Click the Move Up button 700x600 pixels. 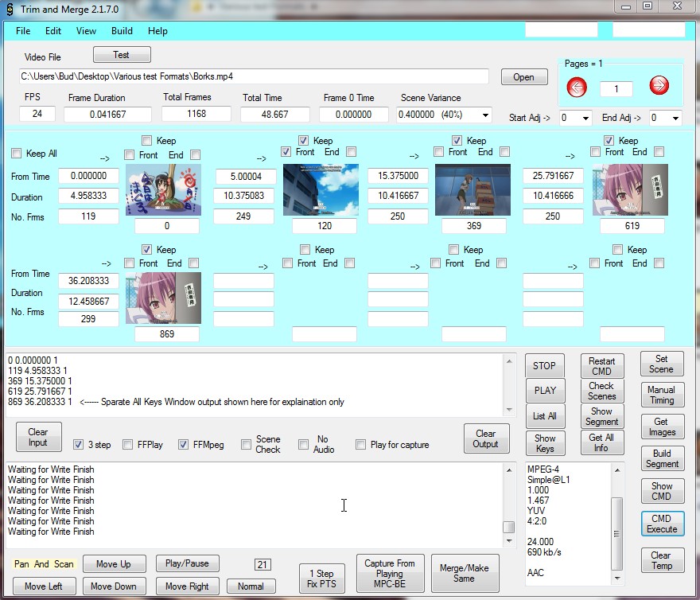115,564
